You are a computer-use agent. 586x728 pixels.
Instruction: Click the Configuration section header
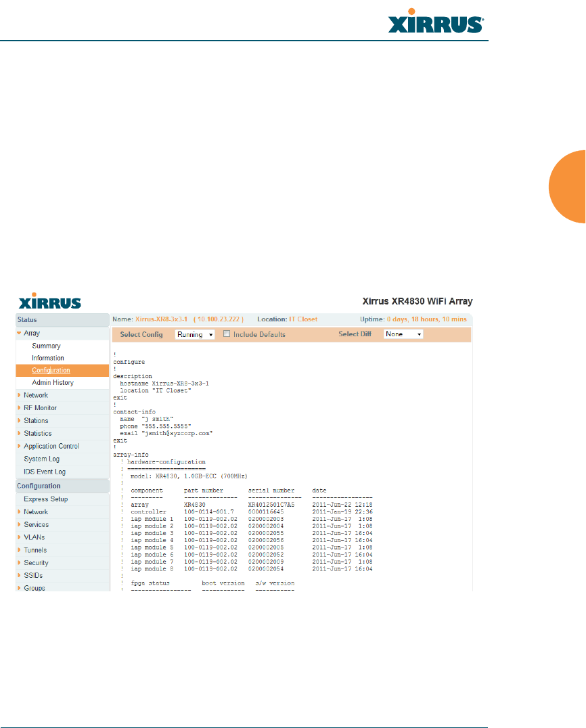pyautogui.click(x=63, y=486)
